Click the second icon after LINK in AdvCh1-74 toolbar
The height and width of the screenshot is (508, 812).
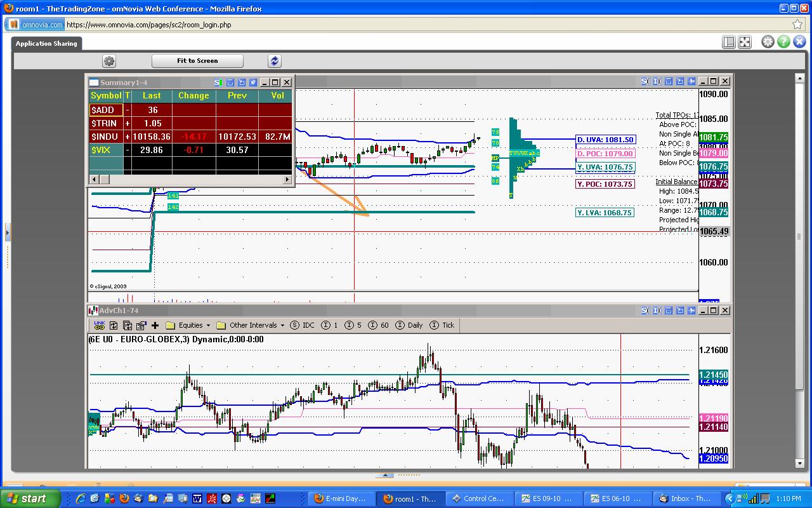click(x=114, y=325)
